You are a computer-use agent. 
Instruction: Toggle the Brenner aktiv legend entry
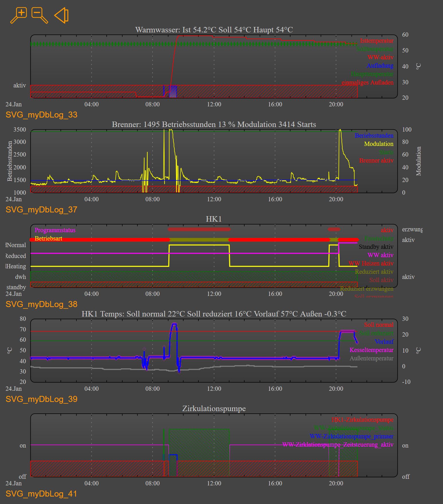(376, 161)
